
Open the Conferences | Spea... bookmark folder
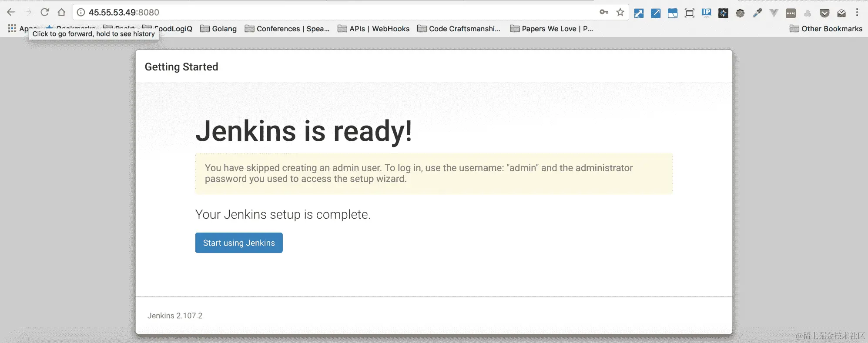point(287,29)
